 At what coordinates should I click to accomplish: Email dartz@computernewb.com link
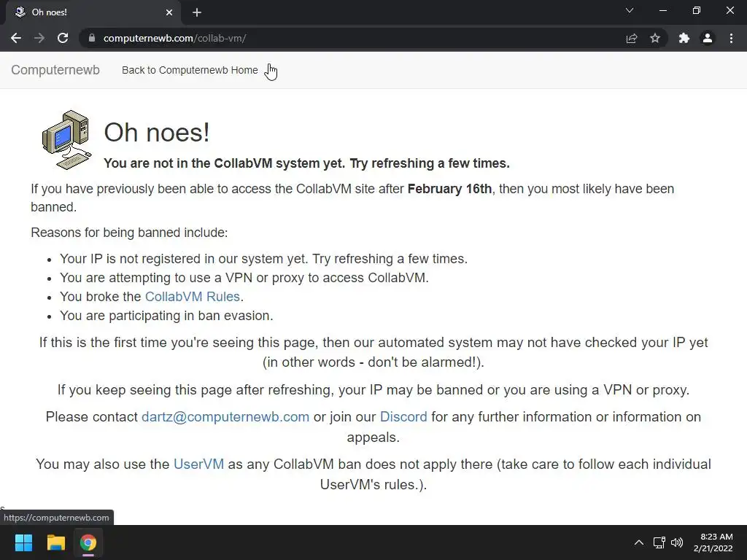pyautogui.click(x=225, y=417)
